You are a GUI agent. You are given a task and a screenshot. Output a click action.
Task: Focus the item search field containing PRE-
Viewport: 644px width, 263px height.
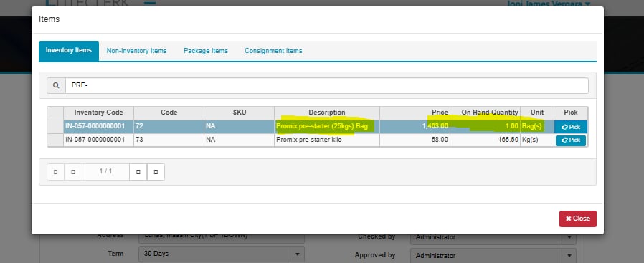click(x=326, y=85)
